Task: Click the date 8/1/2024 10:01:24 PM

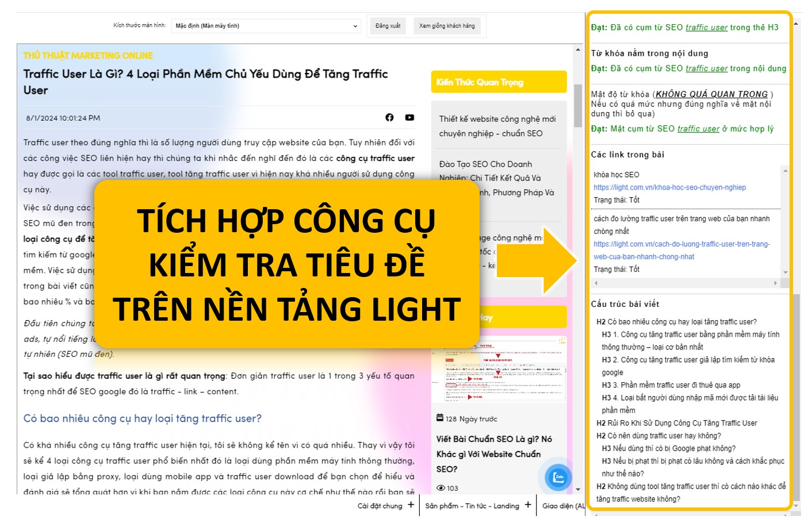Action: pyautogui.click(x=63, y=118)
